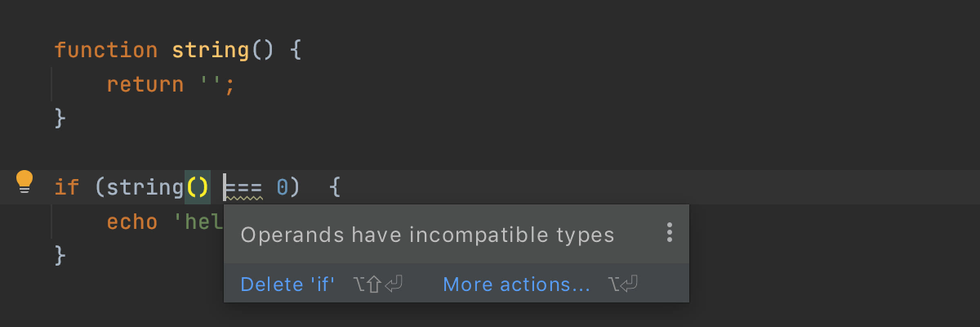Click the string call inside if condition
The image size is (980, 327).
pyautogui.click(x=145, y=188)
